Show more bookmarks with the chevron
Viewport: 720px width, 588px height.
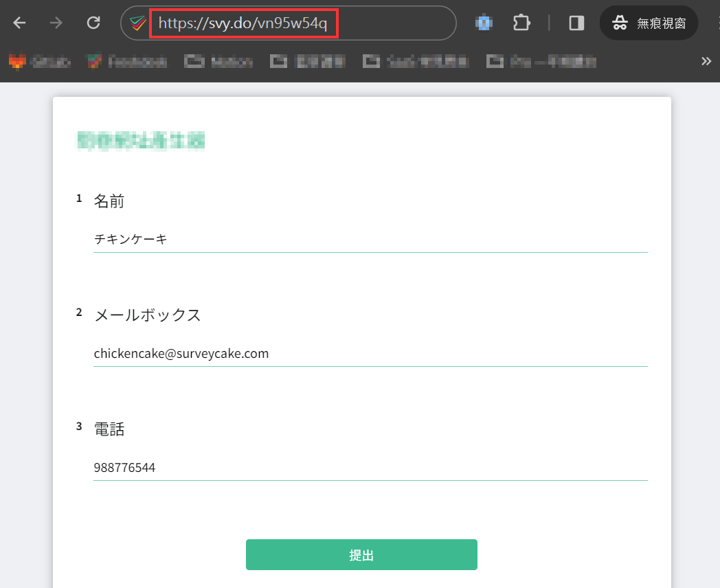click(x=706, y=62)
